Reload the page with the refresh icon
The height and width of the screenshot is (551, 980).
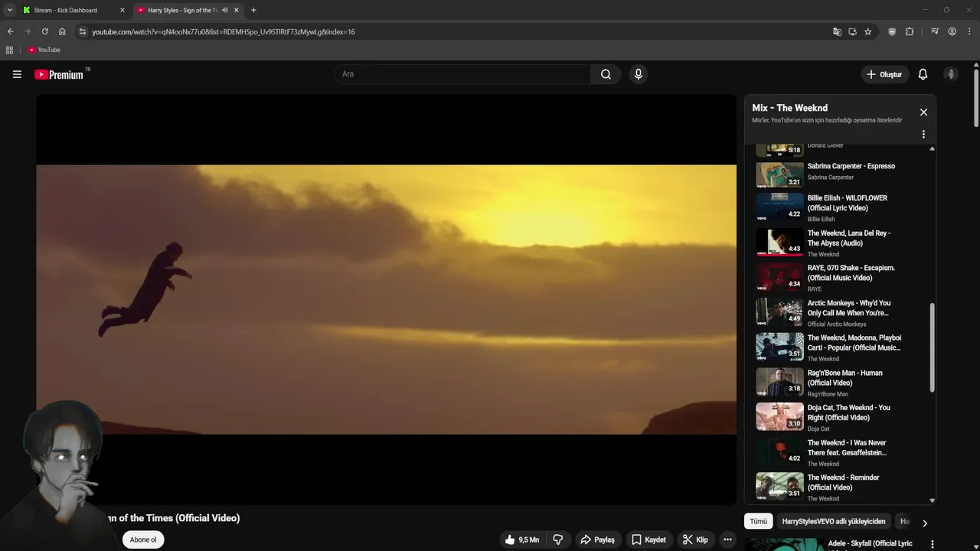pyautogui.click(x=44, y=31)
